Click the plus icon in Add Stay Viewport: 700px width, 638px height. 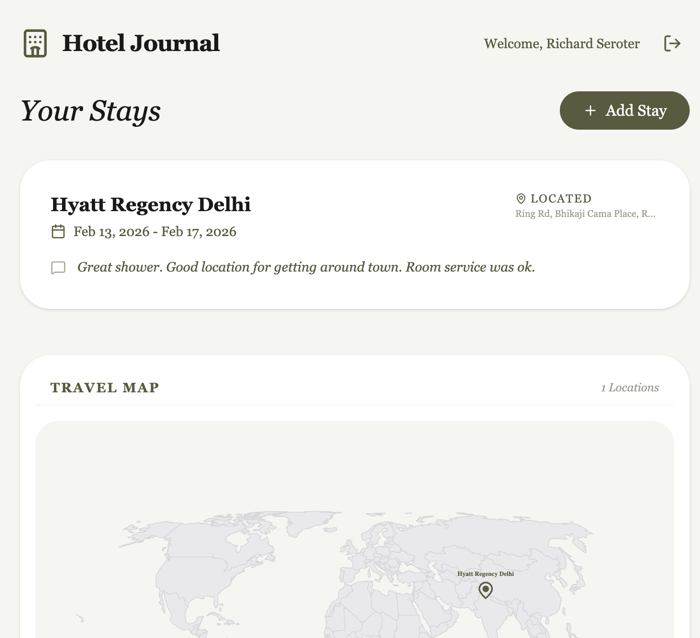click(590, 111)
